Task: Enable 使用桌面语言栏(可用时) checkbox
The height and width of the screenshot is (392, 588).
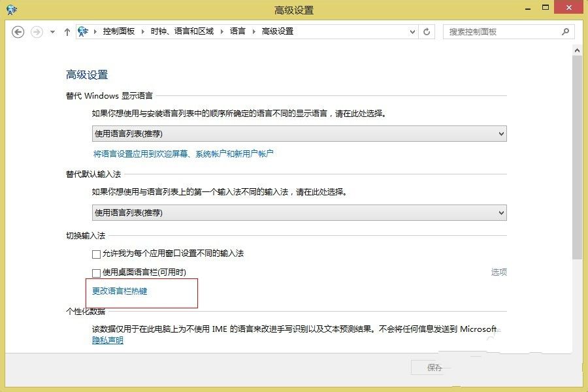Action: pos(96,272)
